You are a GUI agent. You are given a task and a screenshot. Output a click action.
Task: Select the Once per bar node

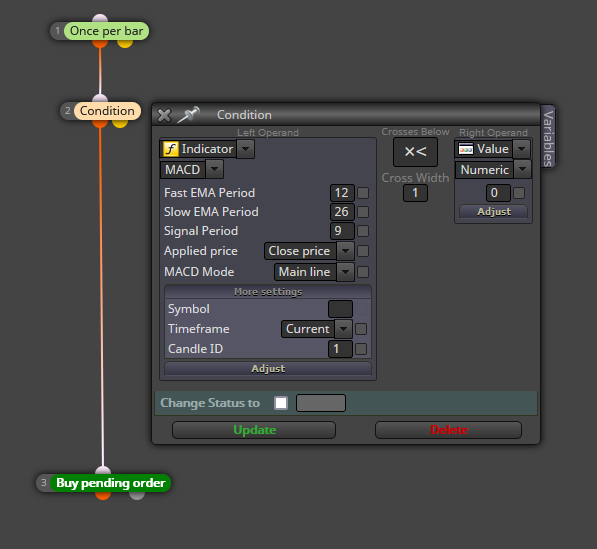click(x=106, y=31)
